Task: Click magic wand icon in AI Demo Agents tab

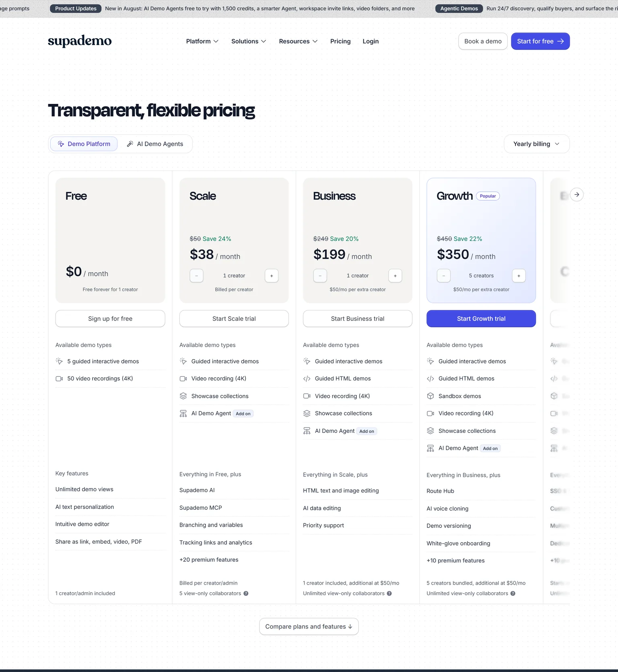Action: click(130, 144)
